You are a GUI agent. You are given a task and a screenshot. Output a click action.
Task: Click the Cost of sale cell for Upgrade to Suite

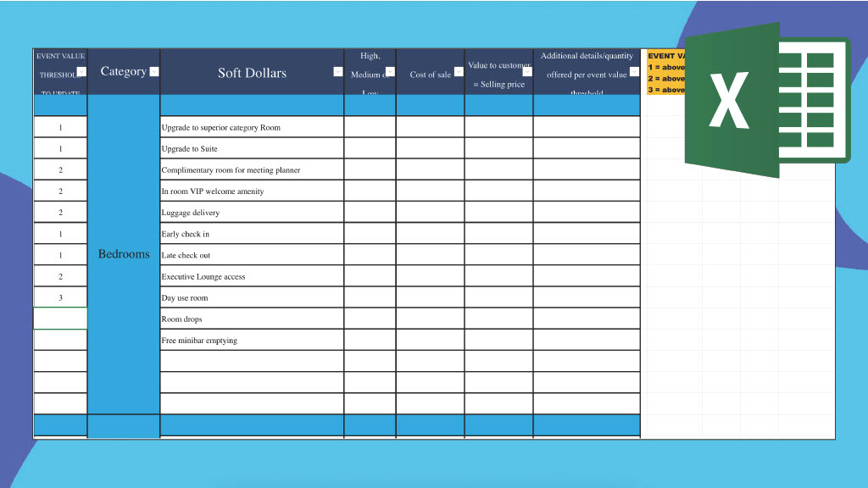click(430, 148)
